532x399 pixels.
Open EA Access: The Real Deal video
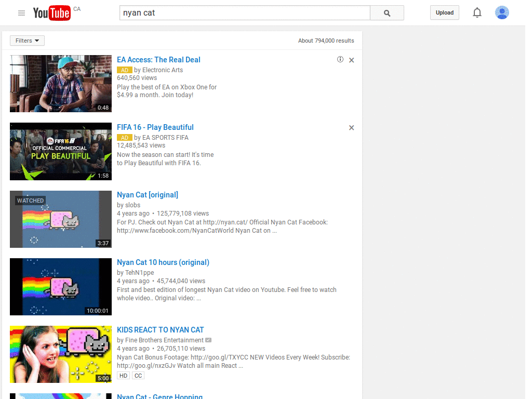(x=158, y=60)
